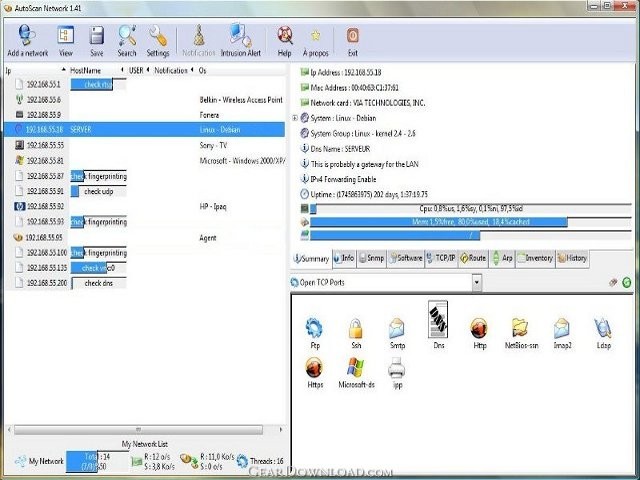This screenshot has height=480, width=640.
Task: Save the scan with floppy icon
Action: click(97, 41)
